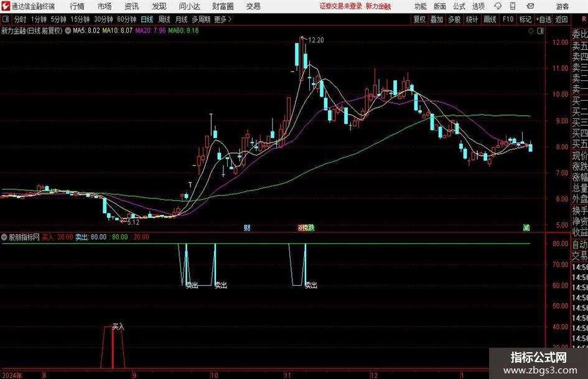Switch to 分时 chart view
This screenshot has width=588, height=379.
tap(21, 19)
